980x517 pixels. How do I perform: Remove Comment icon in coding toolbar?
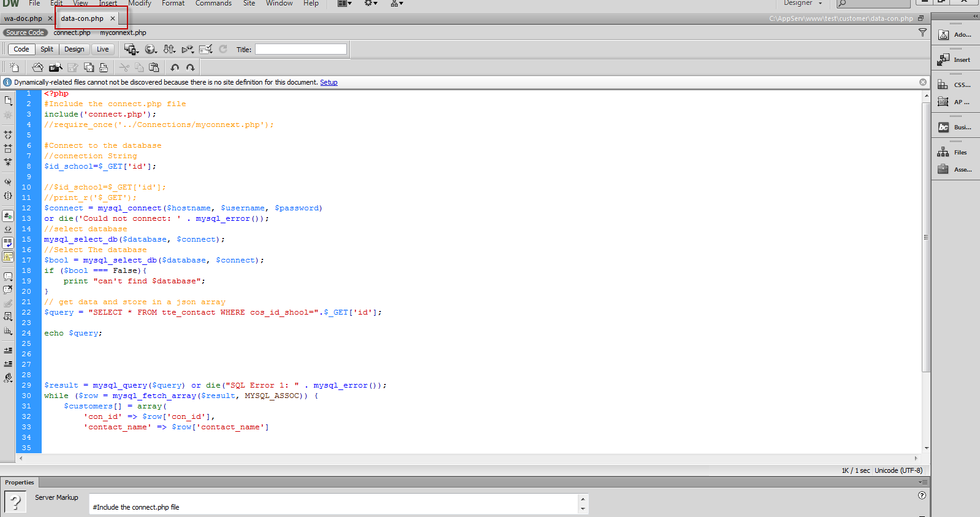[x=8, y=290]
